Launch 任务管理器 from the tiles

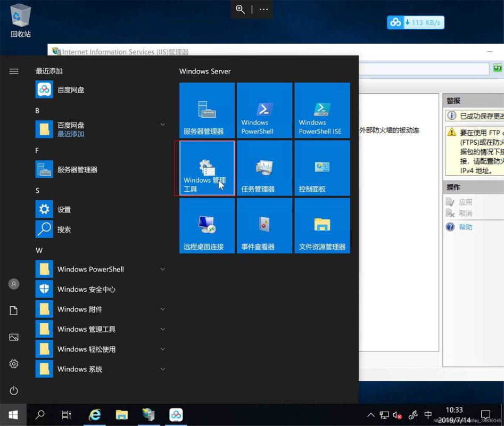tap(264, 168)
